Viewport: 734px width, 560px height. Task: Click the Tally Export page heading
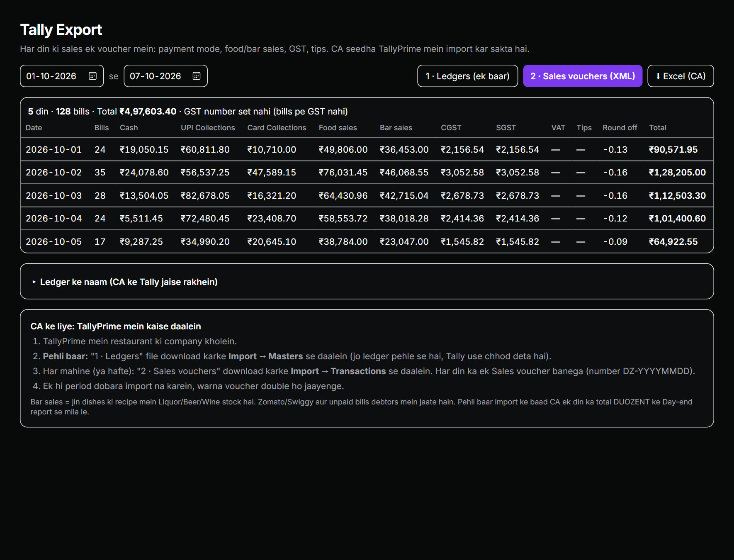61,29
